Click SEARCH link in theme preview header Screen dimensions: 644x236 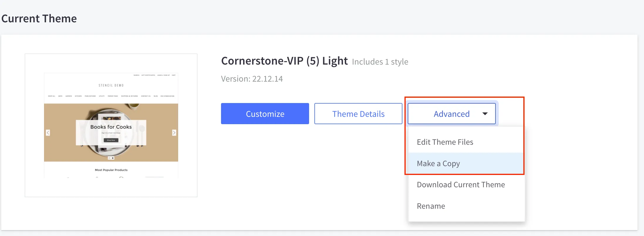tap(136, 75)
